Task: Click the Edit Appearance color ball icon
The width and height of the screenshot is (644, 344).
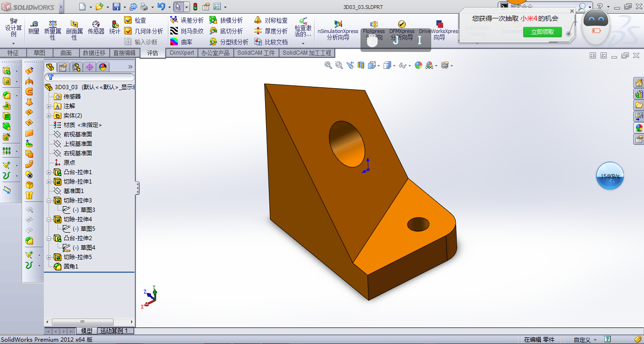Action: click(x=418, y=65)
